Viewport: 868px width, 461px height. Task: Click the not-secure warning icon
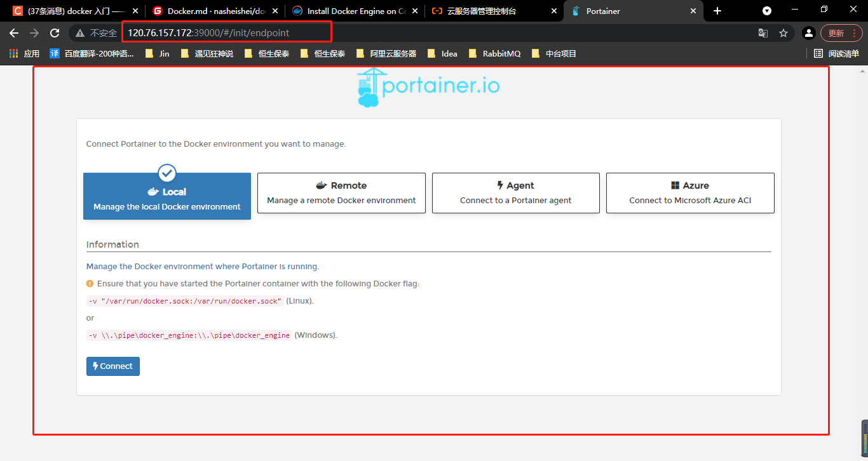[x=80, y=33]
